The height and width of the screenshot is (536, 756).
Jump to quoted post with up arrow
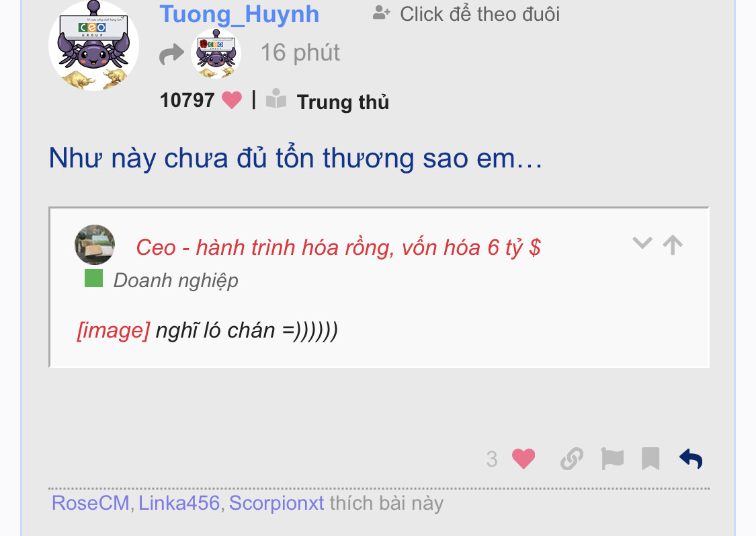(x=673, y=245)
